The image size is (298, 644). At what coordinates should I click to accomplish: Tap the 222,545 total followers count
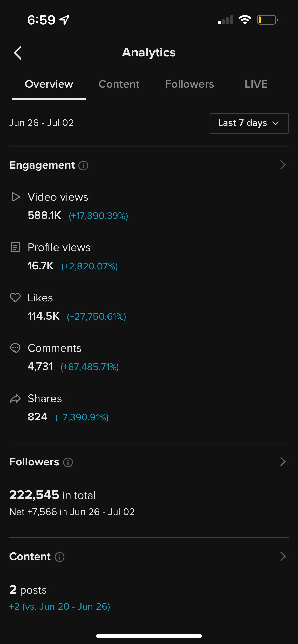(34, 495)
